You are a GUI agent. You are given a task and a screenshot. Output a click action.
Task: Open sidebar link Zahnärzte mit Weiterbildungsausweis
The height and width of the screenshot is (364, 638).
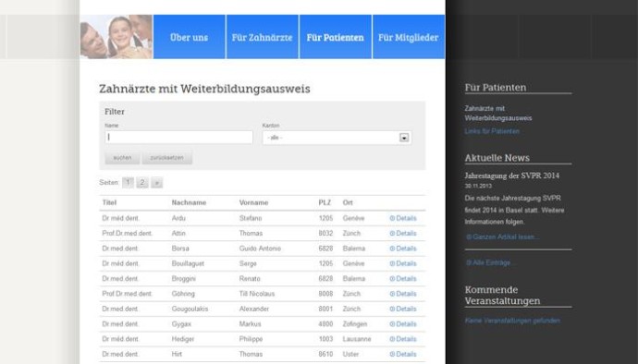pyautogui.click(x=498, y=114)
